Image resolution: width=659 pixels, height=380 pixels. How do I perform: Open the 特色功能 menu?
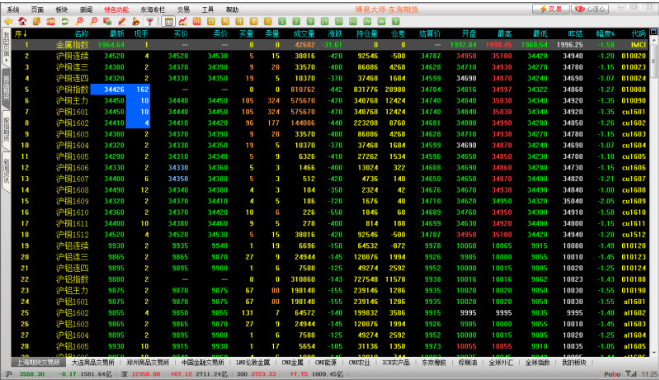pos(116,9)
